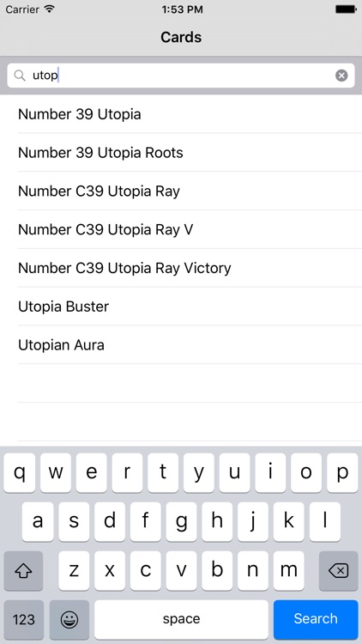
Task: Choose Number C39 Utopia Ray Victory
Action: pyautogui.click(x=181, y=268)
